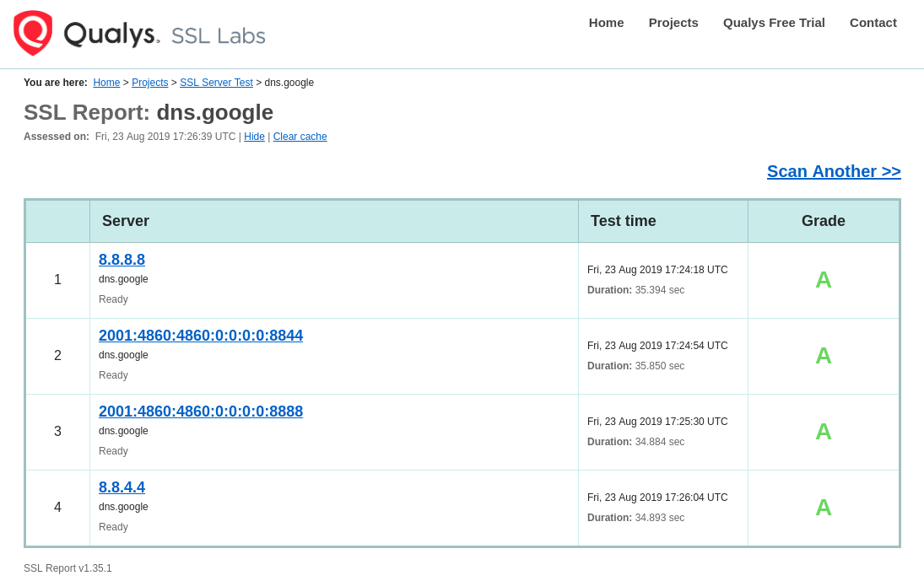Open the Contact page from top navigation
The image size is (924, 581).
point(873,23)
